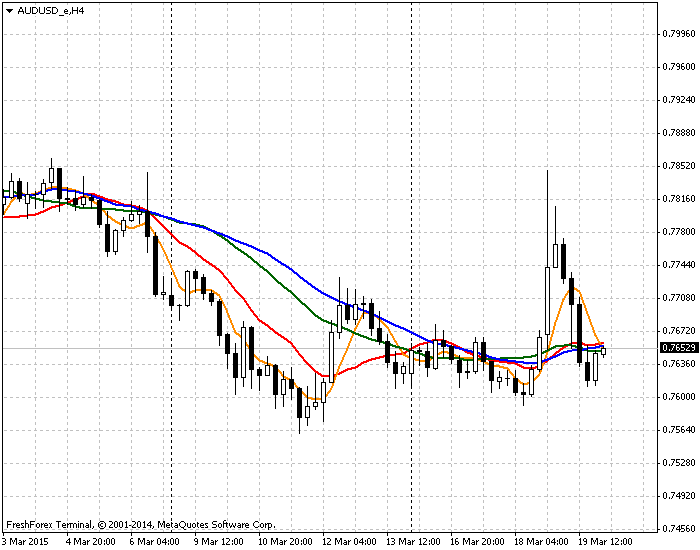700x550 pixels.
Task: Open the AUDUSD_e,H4 chart dropdown triangle
Action: coord(9,11)
